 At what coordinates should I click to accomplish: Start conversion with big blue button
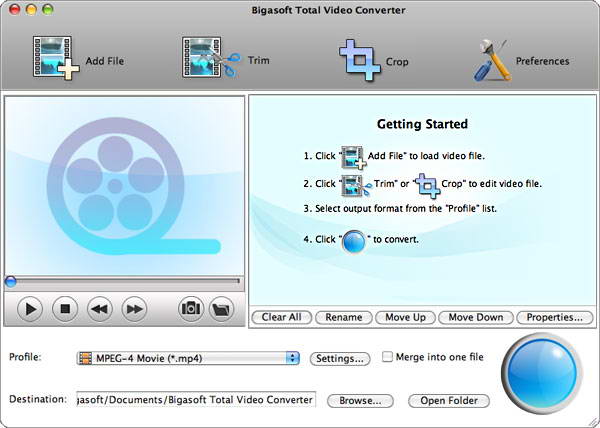pyautogui.click(x=542, y=373)
